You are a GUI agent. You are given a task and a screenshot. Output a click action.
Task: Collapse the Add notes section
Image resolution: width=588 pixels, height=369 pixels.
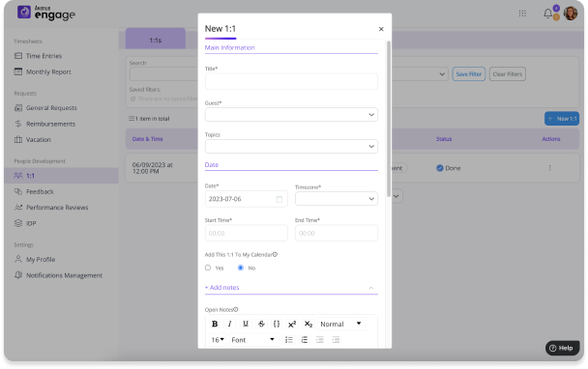coord(370,288)
